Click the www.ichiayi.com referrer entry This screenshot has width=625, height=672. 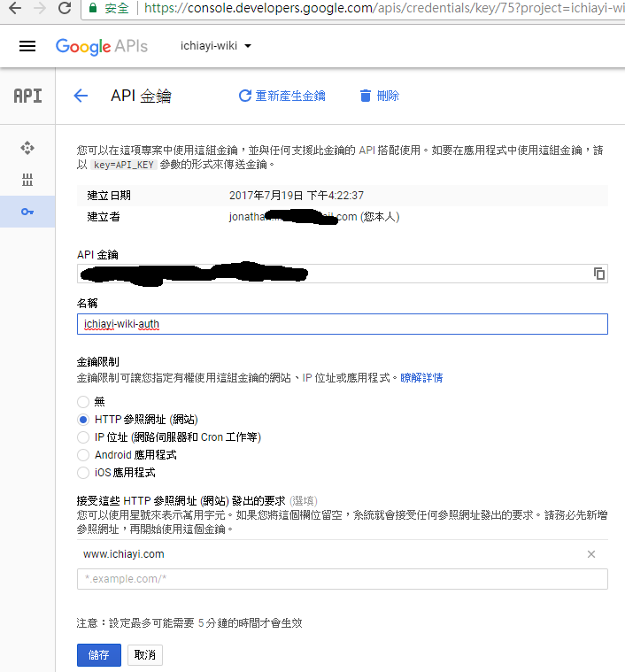[124, 554]
